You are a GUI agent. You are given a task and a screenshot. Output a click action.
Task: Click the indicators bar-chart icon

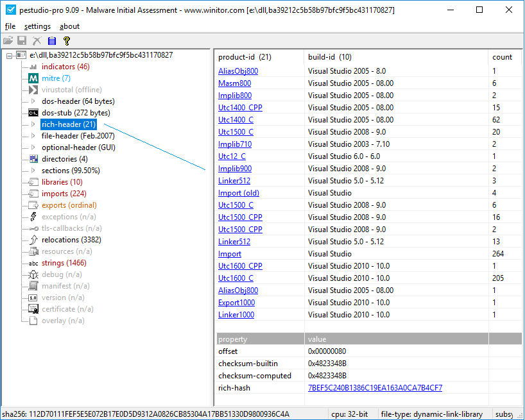33,67
